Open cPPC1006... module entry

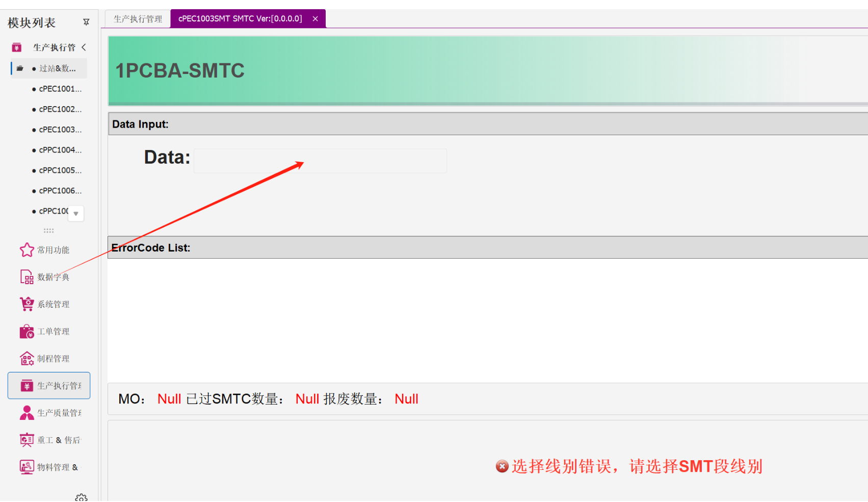click(x=60, y=191)
